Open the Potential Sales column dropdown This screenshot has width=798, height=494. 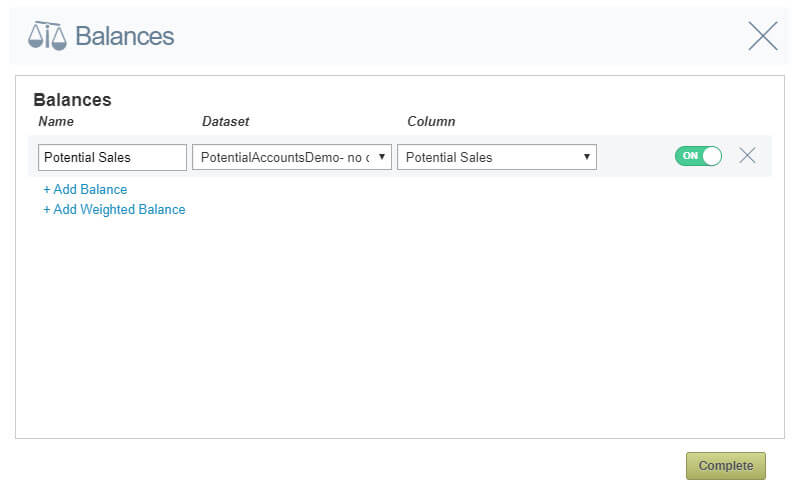click(497, 157)
